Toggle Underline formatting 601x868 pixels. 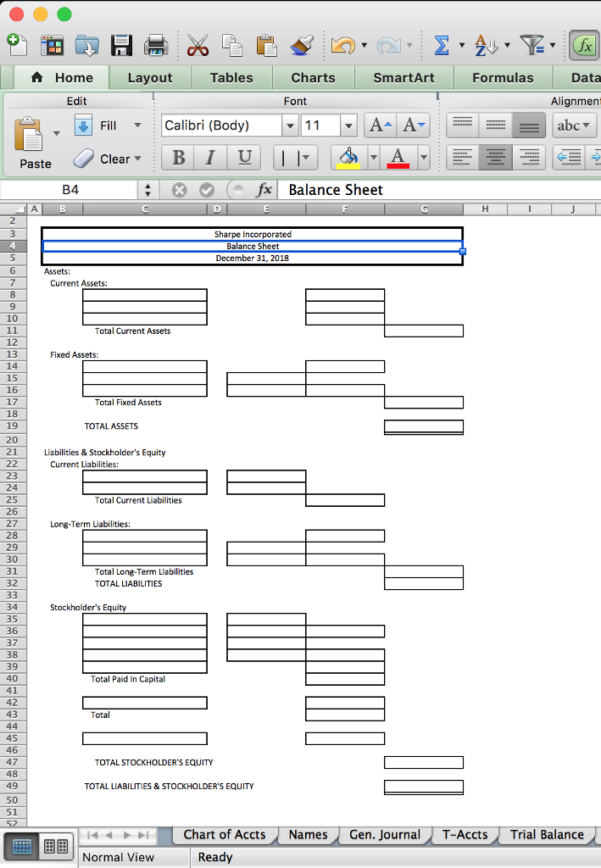click(x=244, y=158)
